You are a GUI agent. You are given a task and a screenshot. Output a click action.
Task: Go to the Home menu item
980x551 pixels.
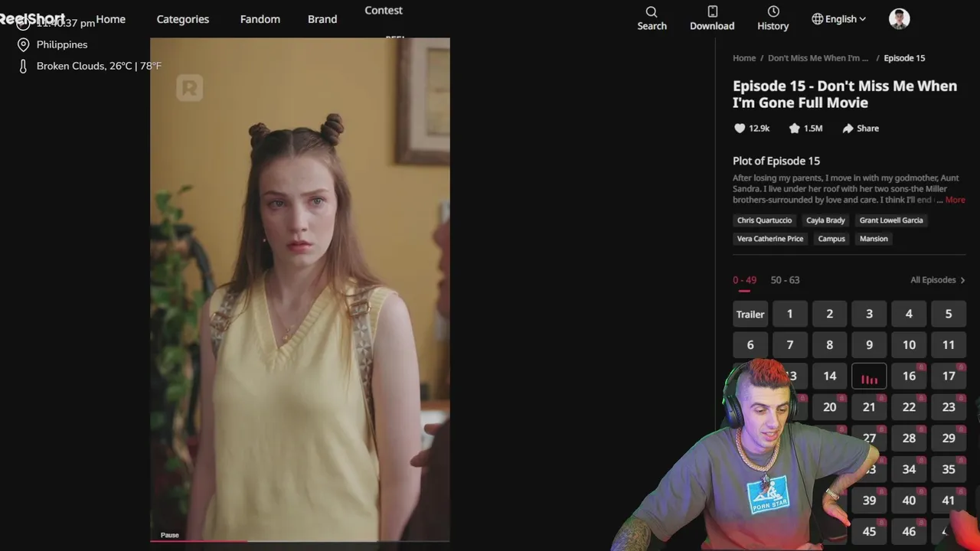tap(110, 19)
